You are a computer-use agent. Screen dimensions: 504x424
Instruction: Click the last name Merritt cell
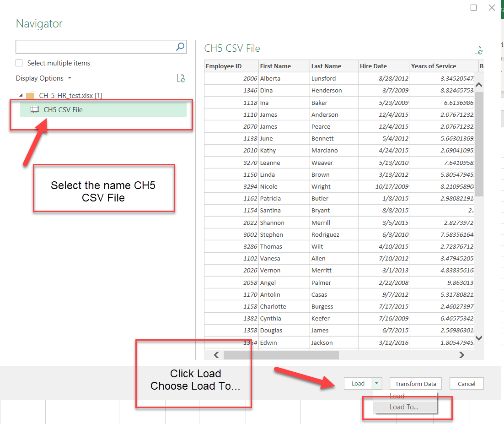click(334, 270)
